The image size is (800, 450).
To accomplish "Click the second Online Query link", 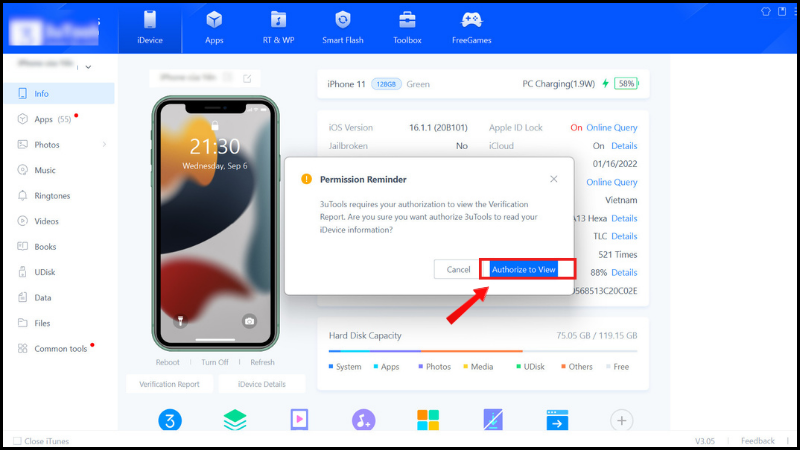I will [x=612, y=182].
